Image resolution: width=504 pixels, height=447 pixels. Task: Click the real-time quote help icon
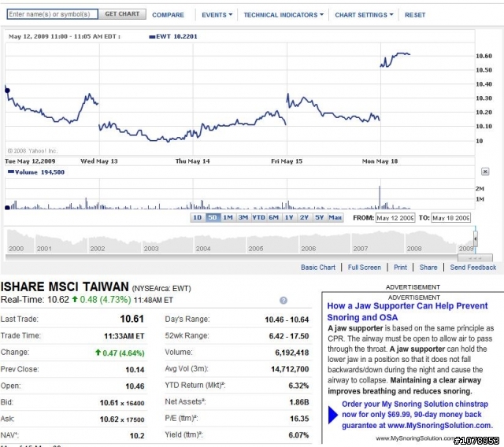(x=283, y=301)
